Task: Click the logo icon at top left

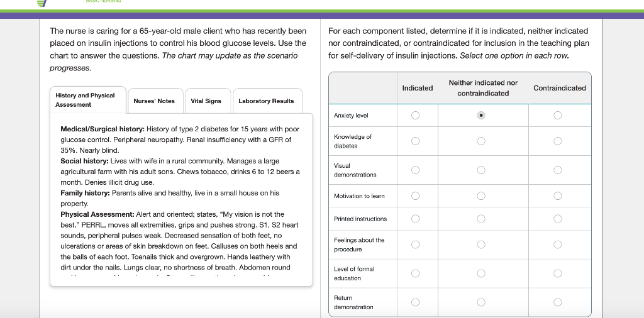Action: 42,3
